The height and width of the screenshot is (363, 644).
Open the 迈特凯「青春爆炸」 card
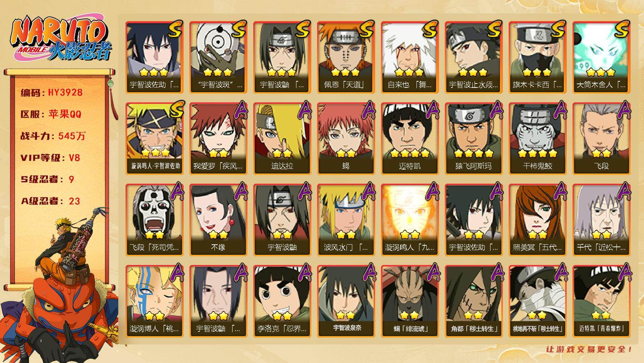(x=601, y=301)
